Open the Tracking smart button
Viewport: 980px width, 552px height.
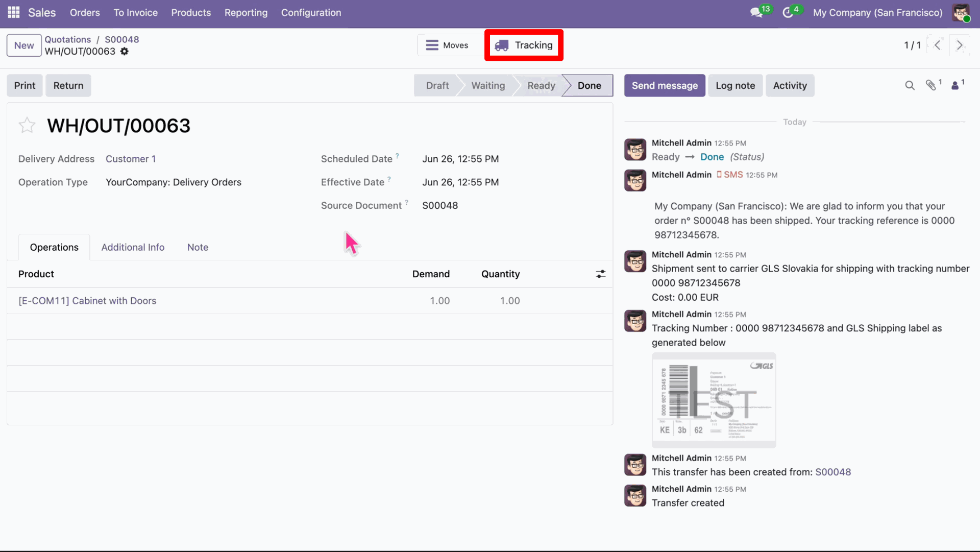tap(524, 45)
